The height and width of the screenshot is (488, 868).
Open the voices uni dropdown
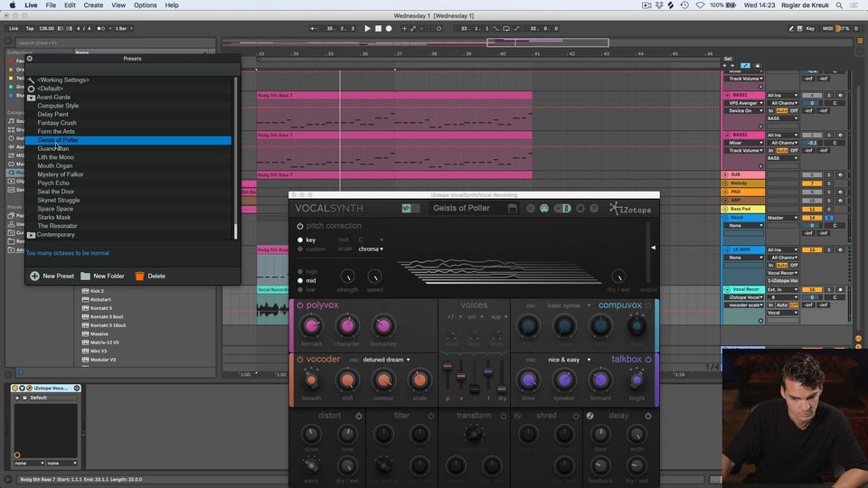coord(476,317)
